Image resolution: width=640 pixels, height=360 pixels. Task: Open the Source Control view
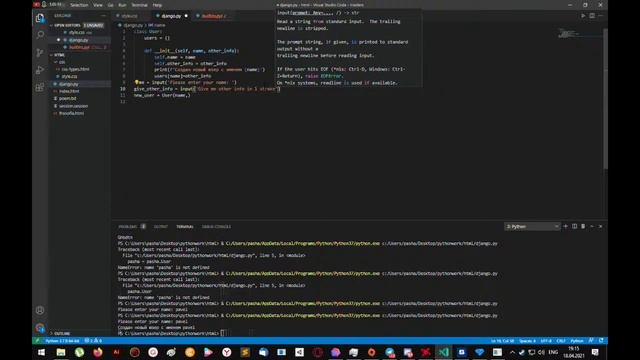[x=40, y=53]
